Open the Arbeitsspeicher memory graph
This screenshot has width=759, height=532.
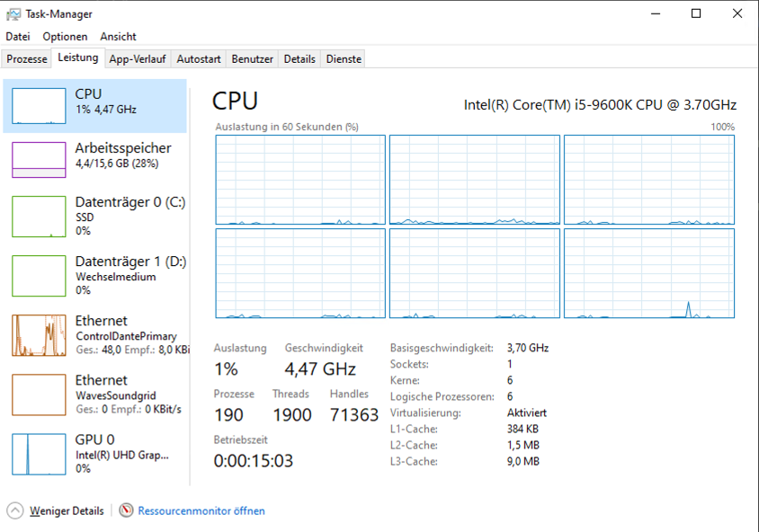pos(39,160)
